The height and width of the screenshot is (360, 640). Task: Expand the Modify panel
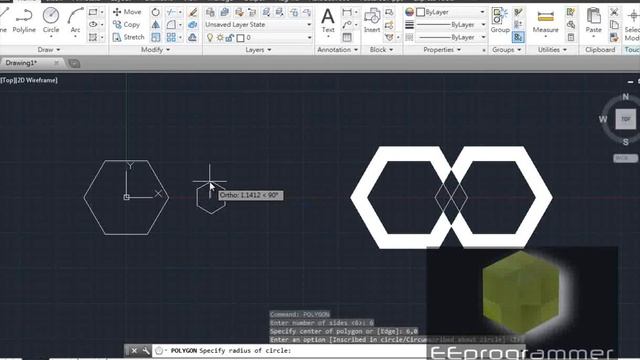156,50
